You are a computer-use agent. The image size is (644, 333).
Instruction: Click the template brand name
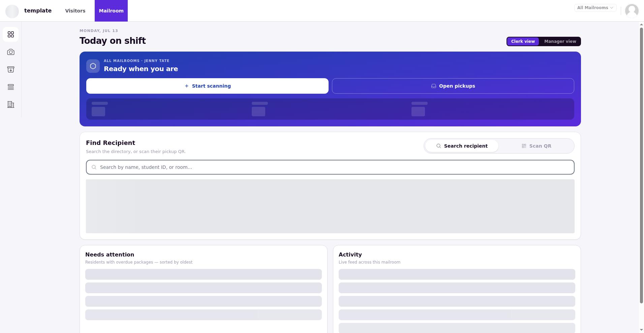tap(38, 11)
